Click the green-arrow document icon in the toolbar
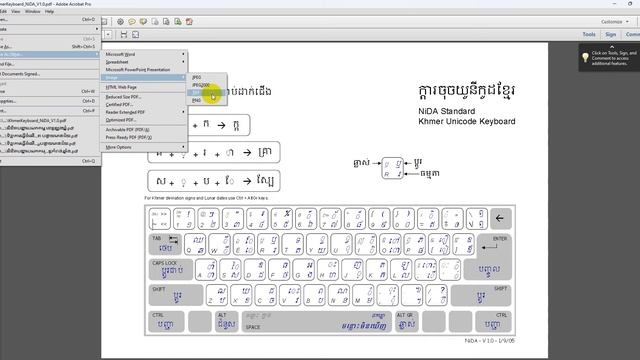The image size is (640, 360). [x=178, y=22]
